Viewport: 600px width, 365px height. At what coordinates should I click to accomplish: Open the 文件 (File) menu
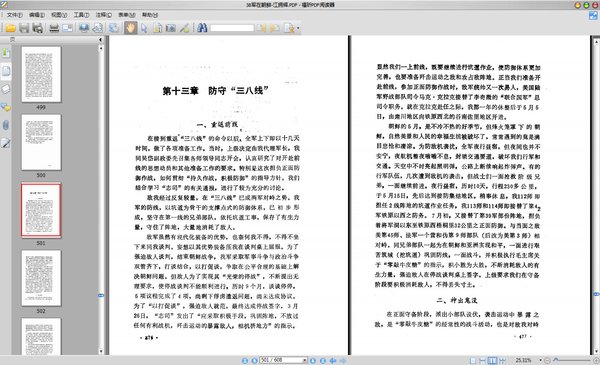(15, 15)
